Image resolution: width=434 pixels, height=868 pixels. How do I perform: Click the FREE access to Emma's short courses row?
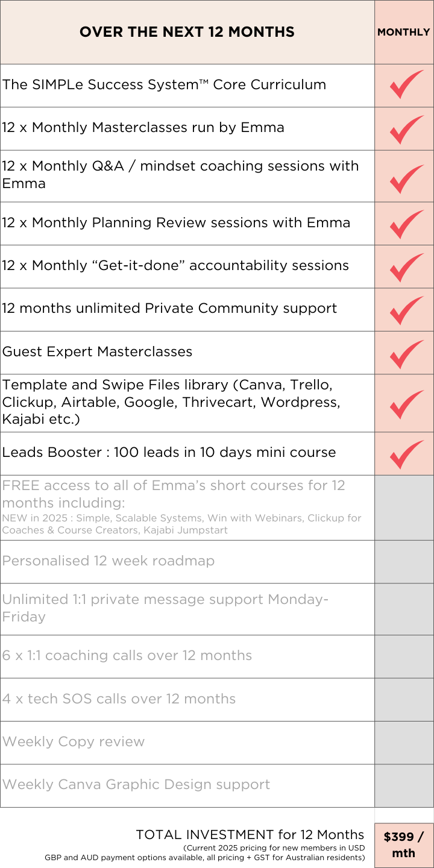[x=187, y=508]
